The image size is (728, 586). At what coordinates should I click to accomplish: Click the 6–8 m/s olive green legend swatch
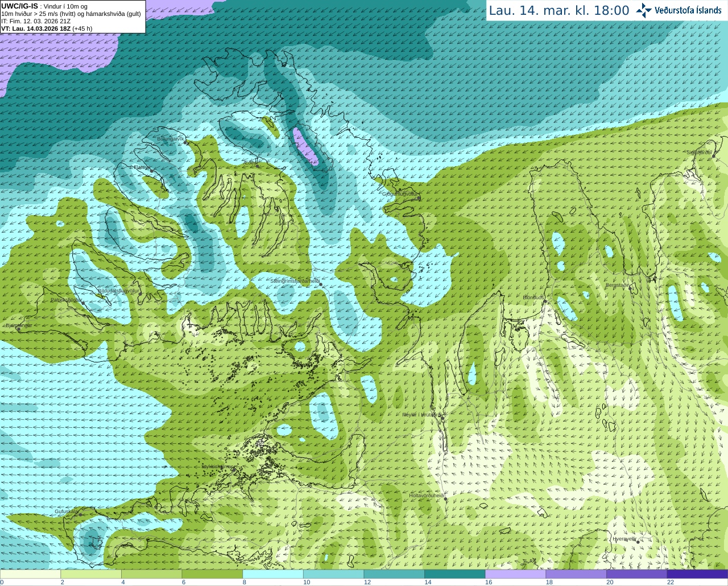tap(212, 574)
